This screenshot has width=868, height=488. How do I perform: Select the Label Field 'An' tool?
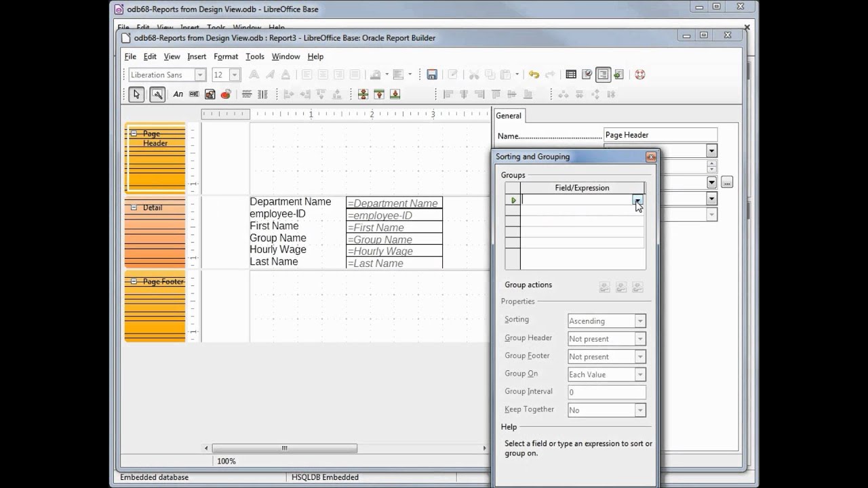(178, 94)
